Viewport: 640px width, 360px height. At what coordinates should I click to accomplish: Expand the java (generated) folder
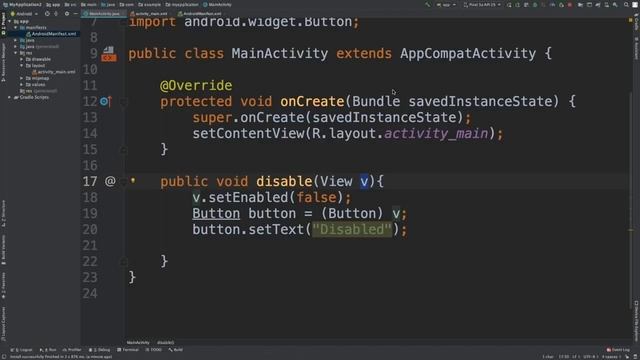tap(16, 47)
